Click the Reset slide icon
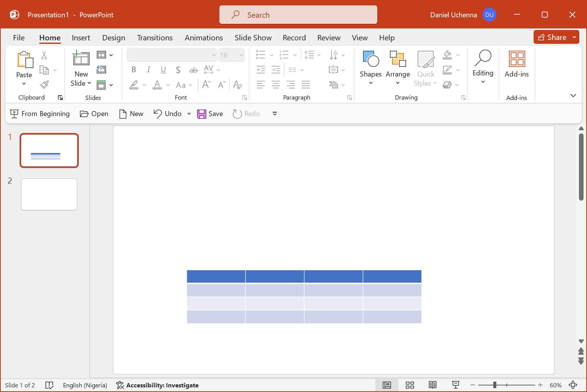Viewport: 587px width, 392px height. pyautogui.click(x=101, y=70)
